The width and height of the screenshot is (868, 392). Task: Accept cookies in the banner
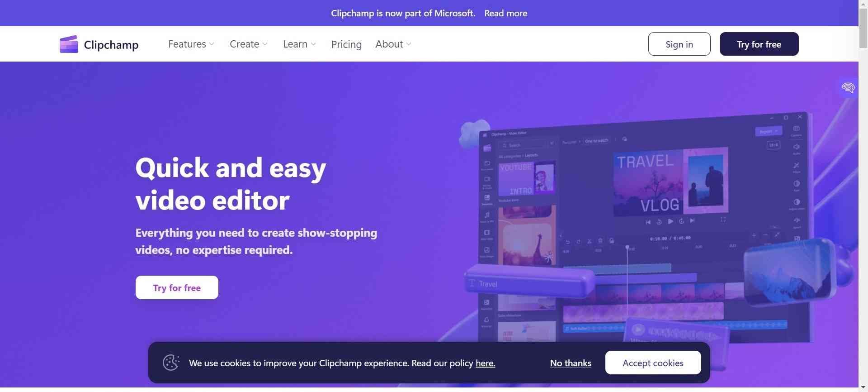653,363
